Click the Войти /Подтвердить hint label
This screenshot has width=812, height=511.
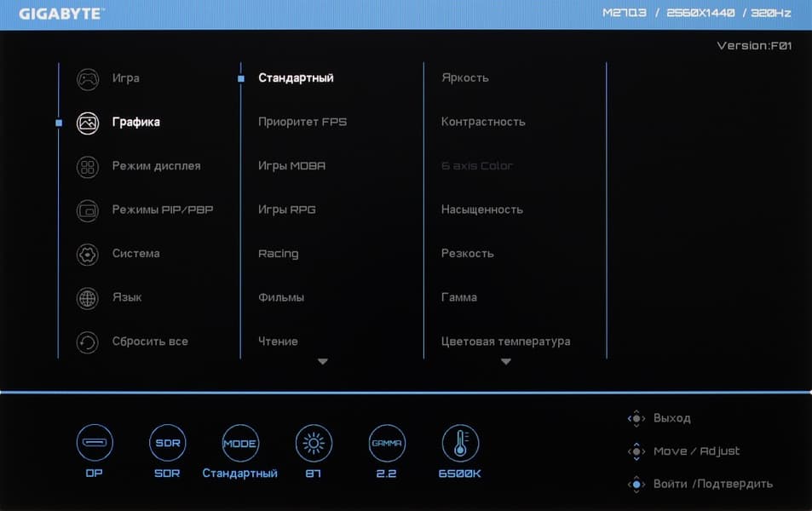point(713,484)
